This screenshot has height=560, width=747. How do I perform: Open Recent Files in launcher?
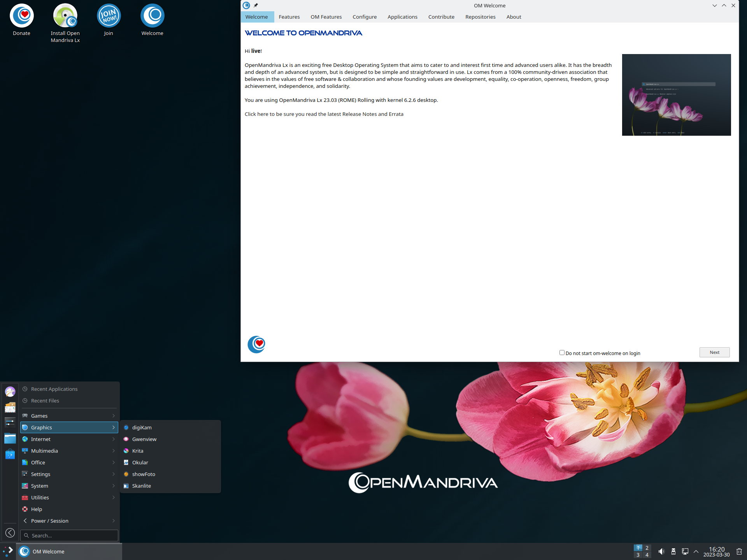69,401
